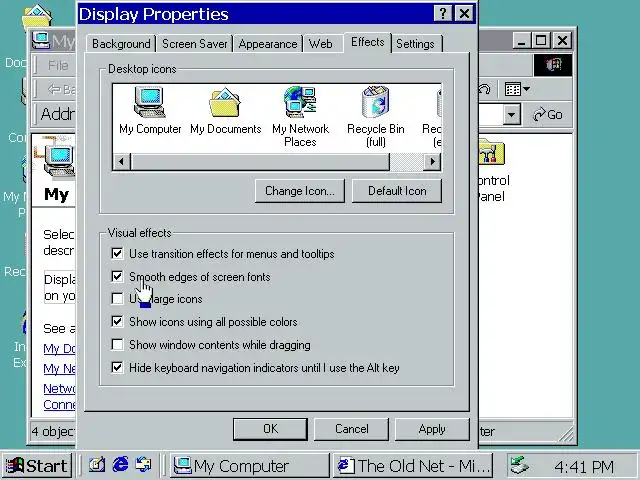Open the File menu in My Computer

pos(58,65)
